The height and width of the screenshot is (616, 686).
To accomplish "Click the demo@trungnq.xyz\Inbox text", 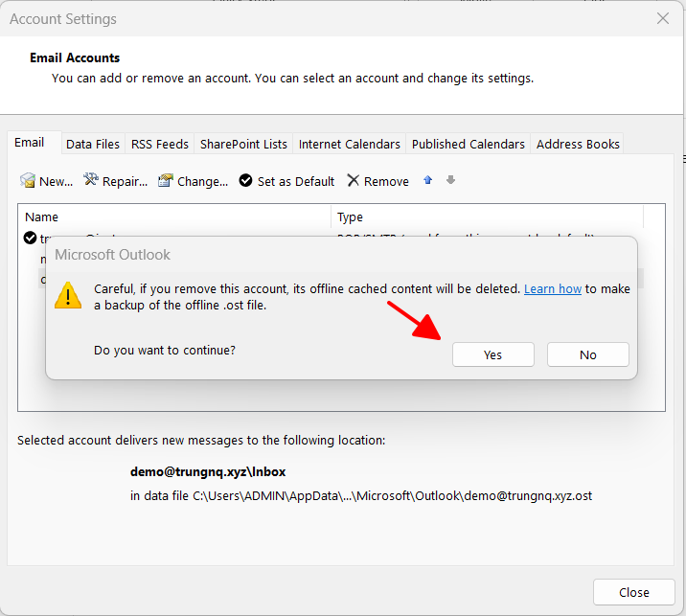I will click(x=208, y=471).
